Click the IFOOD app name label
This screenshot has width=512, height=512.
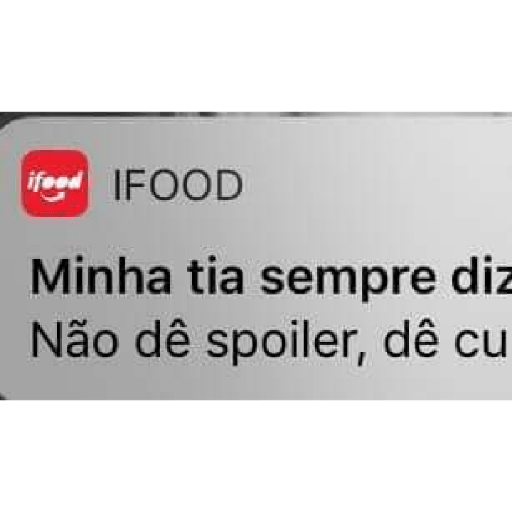(x=178, y=185)
